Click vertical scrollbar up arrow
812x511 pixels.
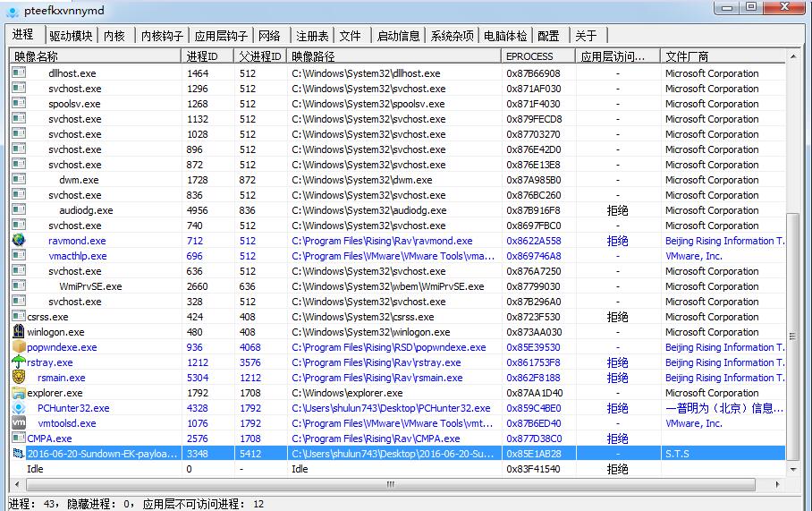[793, 56]
